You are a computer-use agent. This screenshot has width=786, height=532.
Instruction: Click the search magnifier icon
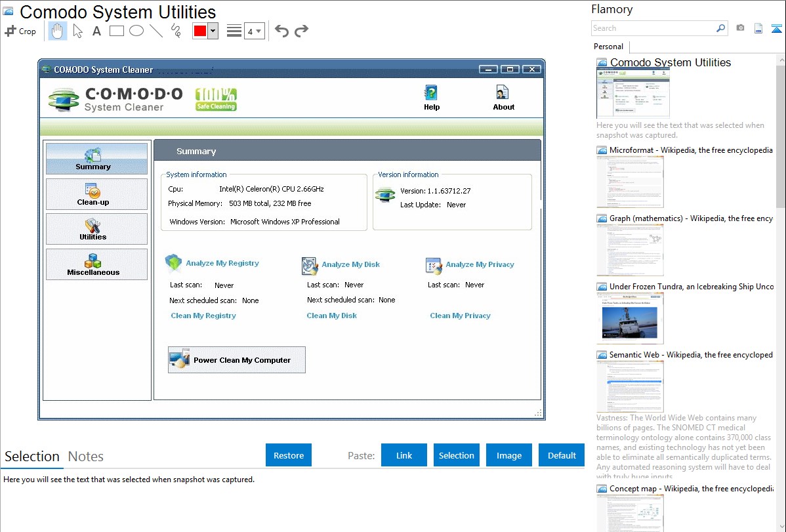pos(721,28)
